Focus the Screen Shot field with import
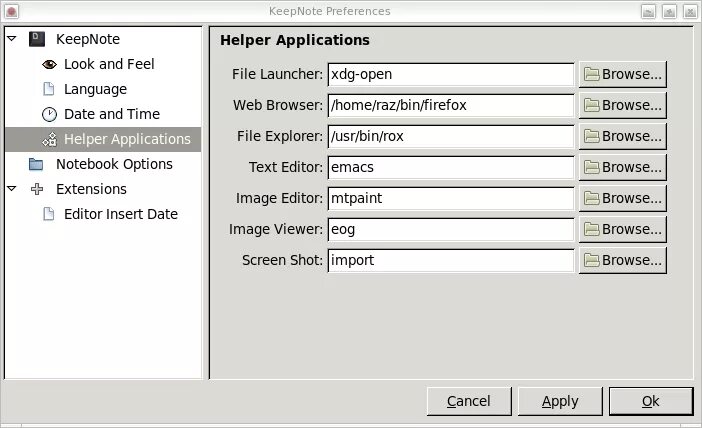The image size is (702, 428). pos(451,260)
